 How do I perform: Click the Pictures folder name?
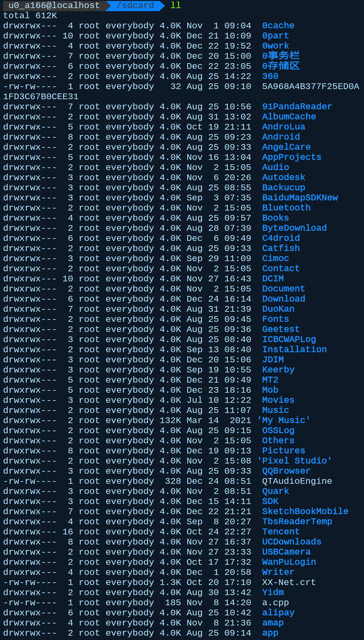[283, 451]
